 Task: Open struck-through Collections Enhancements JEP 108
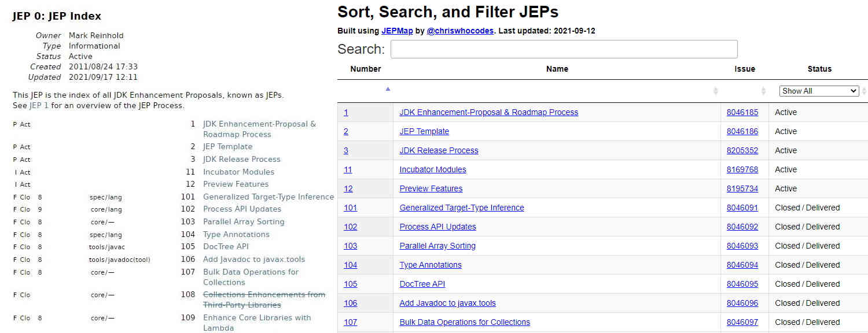263,295
